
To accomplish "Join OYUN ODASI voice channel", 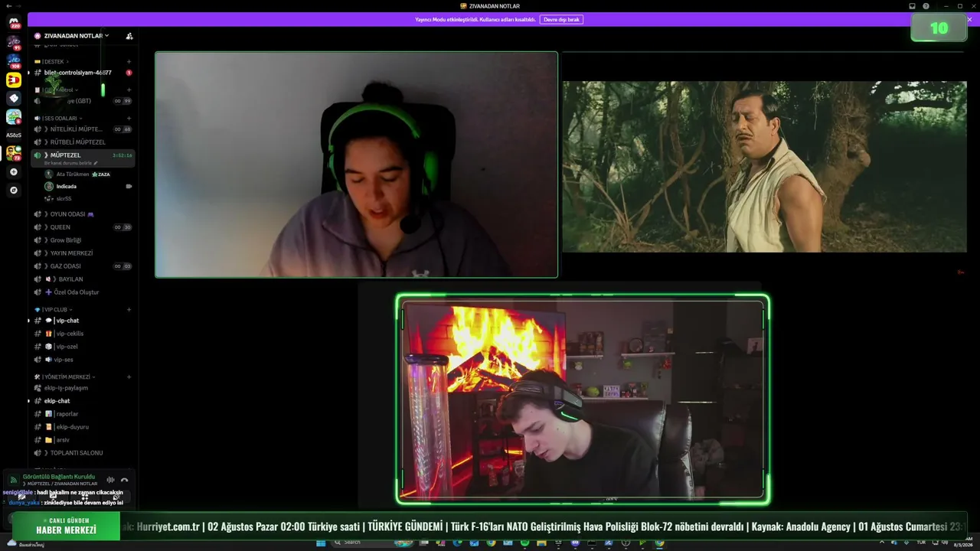I will pyautogui.click(x=83, y=214).
